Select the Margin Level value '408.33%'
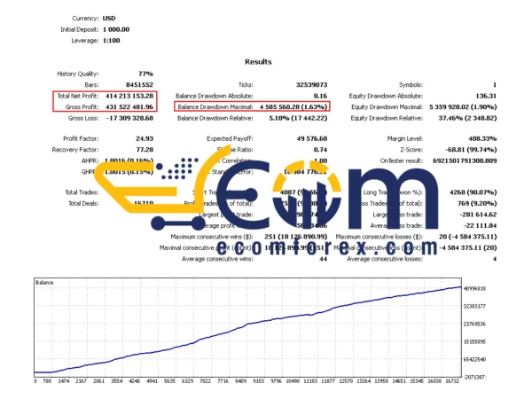 [x=482, y=139]
